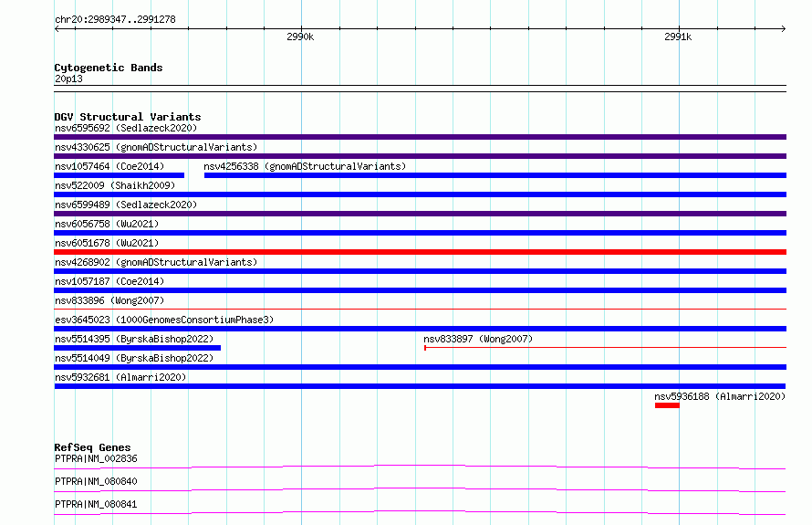
Task: Click the magenta gene line for NM_080840
Action: pyautogui.click(x=420, y=489)
